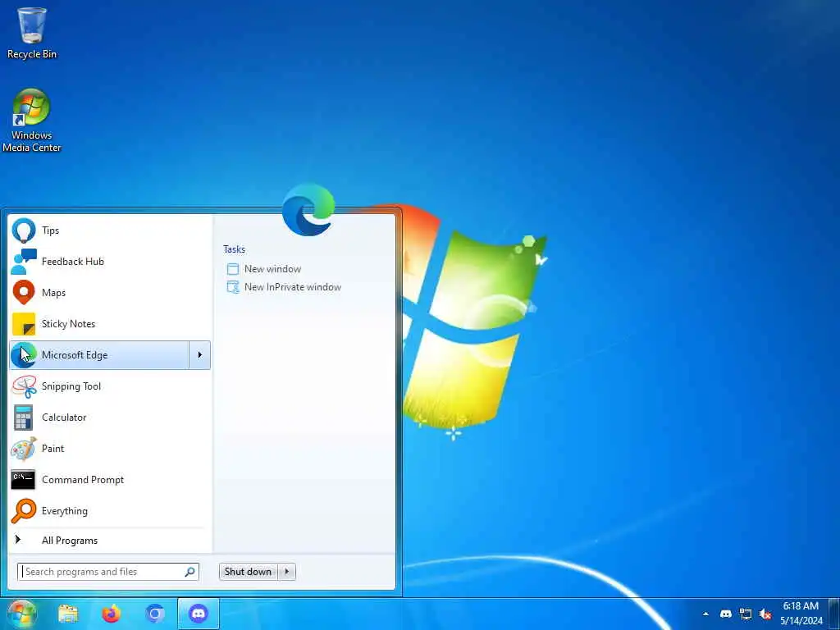Open Paint
The height and width of the screenshot is (630, 840).
110,449
